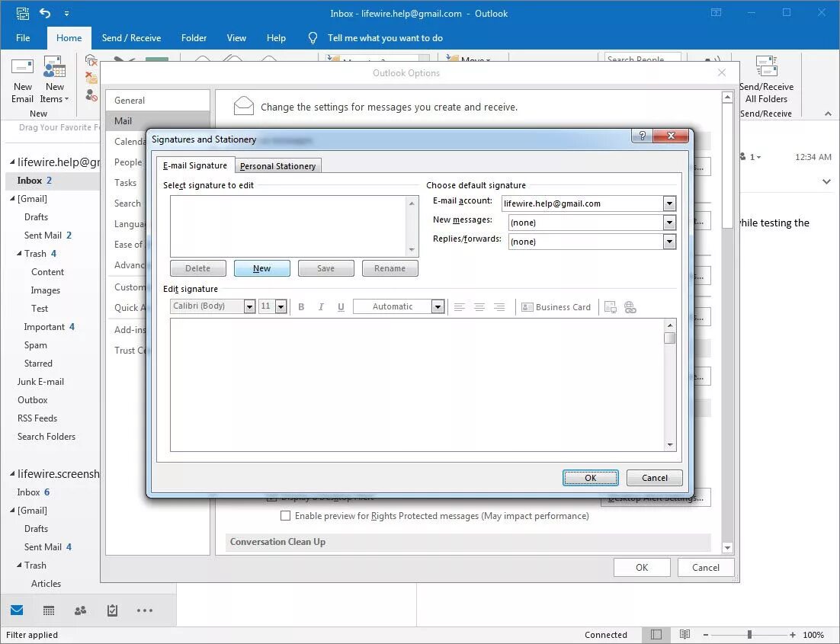Image resolution: width=840 pixels, height=644 pixels.
Task: Click Cancel in Signatures and Stationery dialog
Action: coord(655,478)
